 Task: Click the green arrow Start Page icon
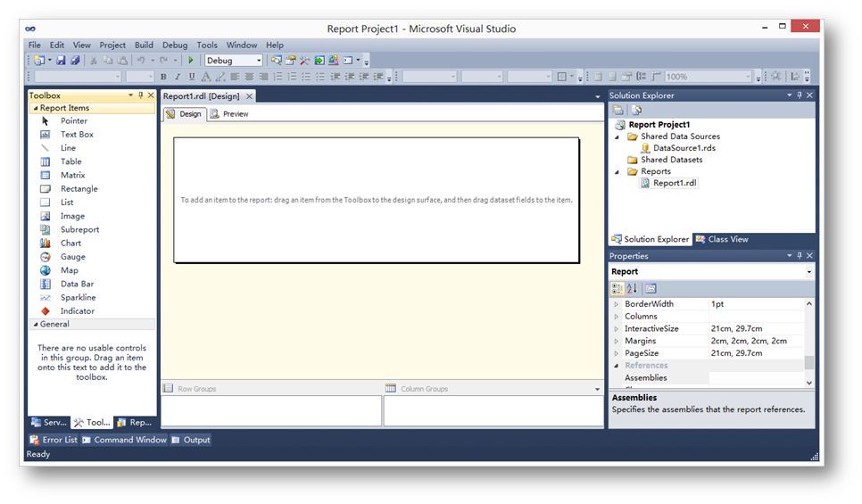319,61
